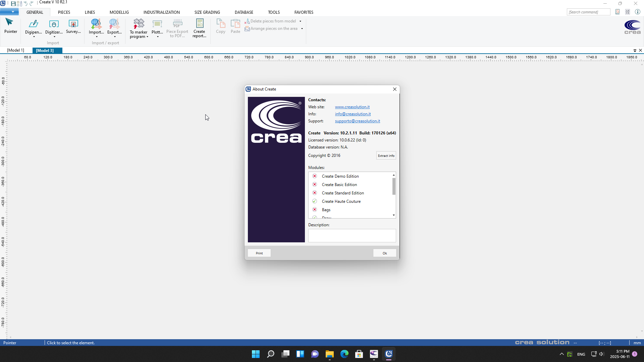Switch to the PIECES ribbon tab
644x362 pixels.
tap(64, 12)
